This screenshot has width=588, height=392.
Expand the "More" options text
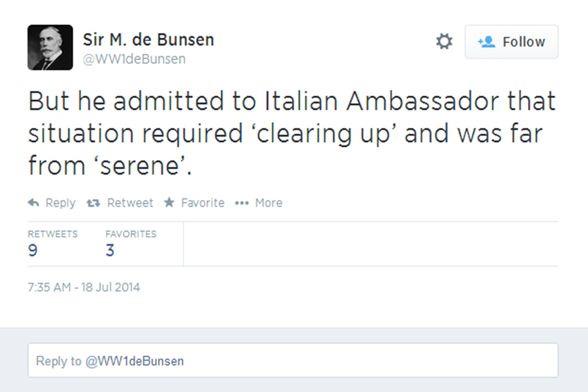pyautogui.click(x=268, y=203)
